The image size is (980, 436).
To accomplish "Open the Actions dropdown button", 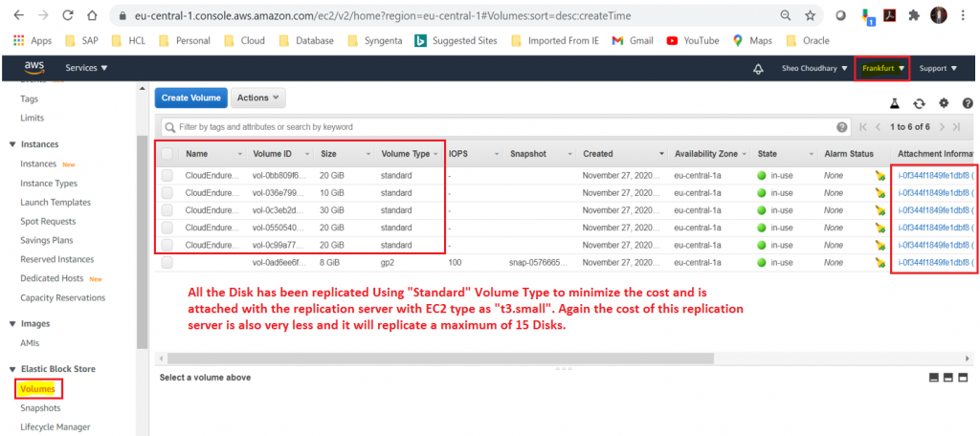I will (x=258, y=98).
